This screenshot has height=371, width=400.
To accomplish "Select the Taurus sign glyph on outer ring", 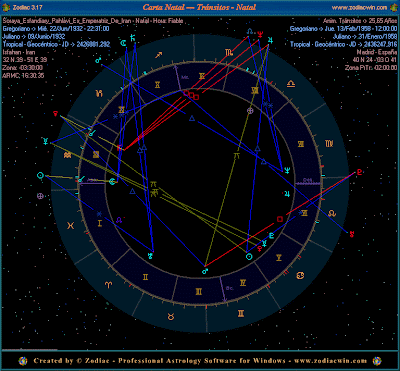I will pyautogui.click(x=171, y=317).
